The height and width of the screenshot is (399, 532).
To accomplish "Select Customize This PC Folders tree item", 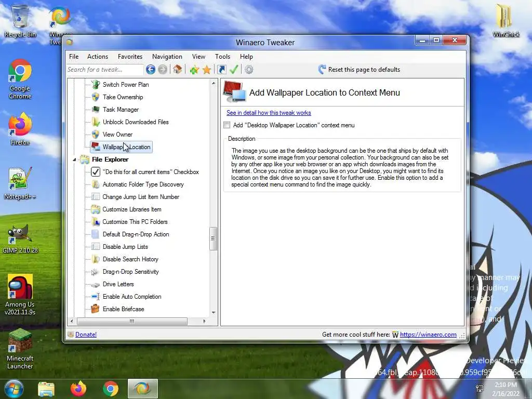I will point(135,222).
